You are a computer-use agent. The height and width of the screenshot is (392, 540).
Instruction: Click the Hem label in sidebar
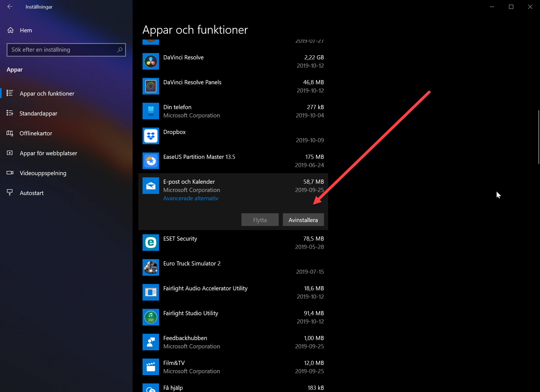coord(26,30)
